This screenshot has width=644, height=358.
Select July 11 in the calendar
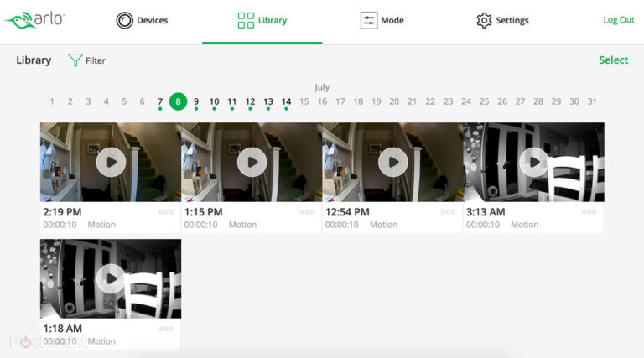click(x=232, y=101)
